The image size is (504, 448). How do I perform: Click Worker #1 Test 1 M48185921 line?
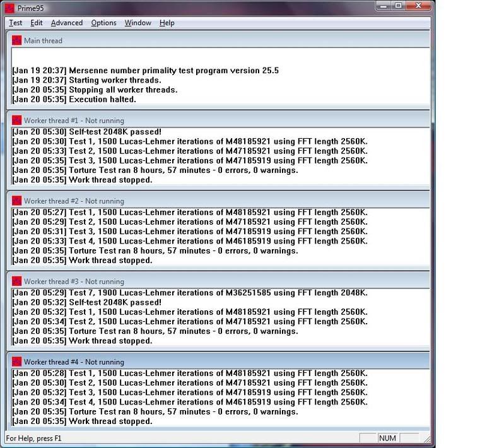tap(190, 141)
